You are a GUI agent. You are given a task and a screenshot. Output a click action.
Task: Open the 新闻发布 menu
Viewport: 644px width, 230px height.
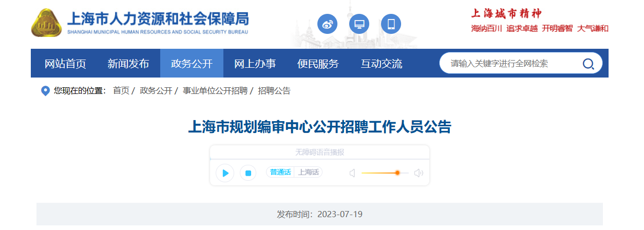tap(128, 64)
